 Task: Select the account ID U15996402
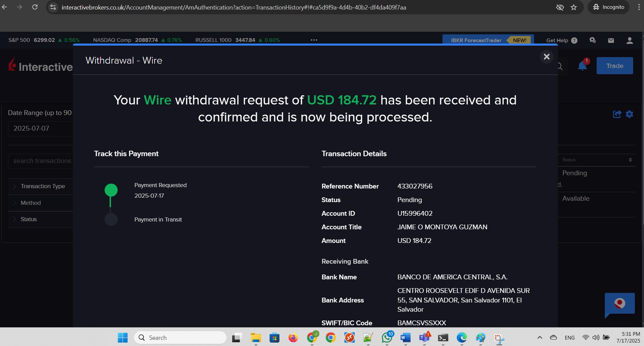pos(415,213)
